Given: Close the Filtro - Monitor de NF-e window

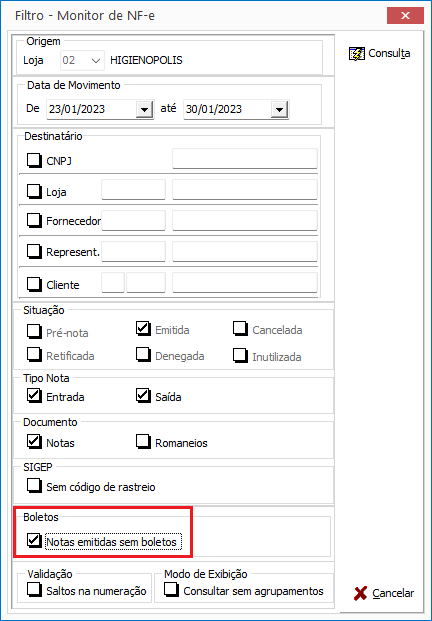Looking at the screenshot, I should [405, 15].
